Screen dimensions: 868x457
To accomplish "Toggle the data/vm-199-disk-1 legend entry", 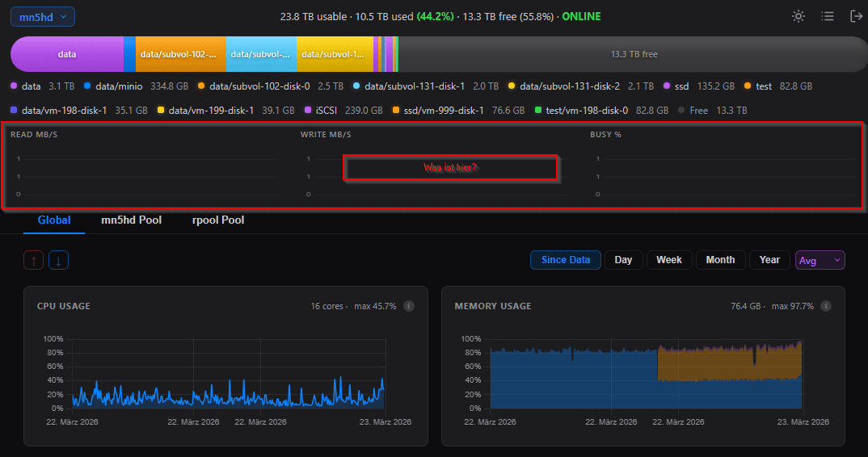I will tap(225, 111).
